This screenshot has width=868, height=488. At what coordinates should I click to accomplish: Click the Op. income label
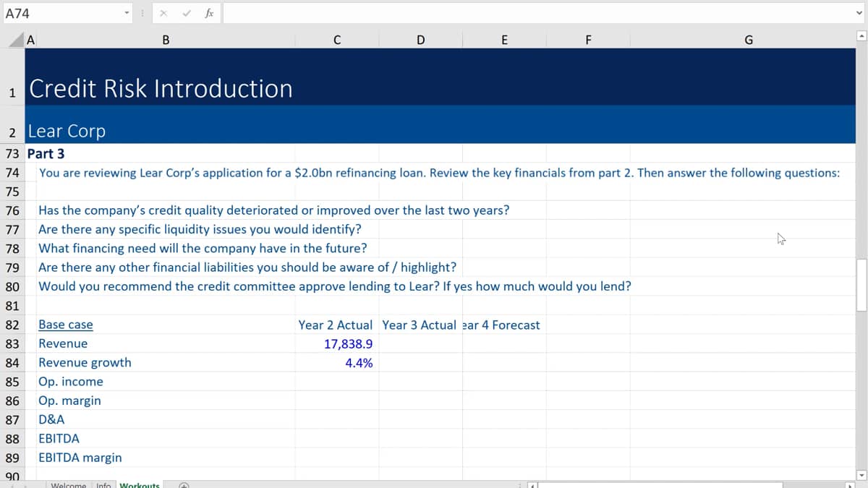click(x=70, y=382)
